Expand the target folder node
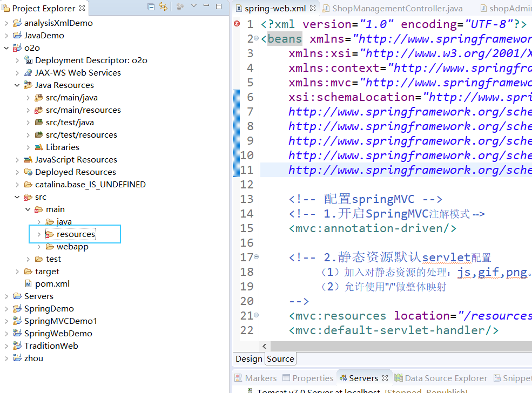This screenshot has height=393, width=532. click(x=17, y=272)
